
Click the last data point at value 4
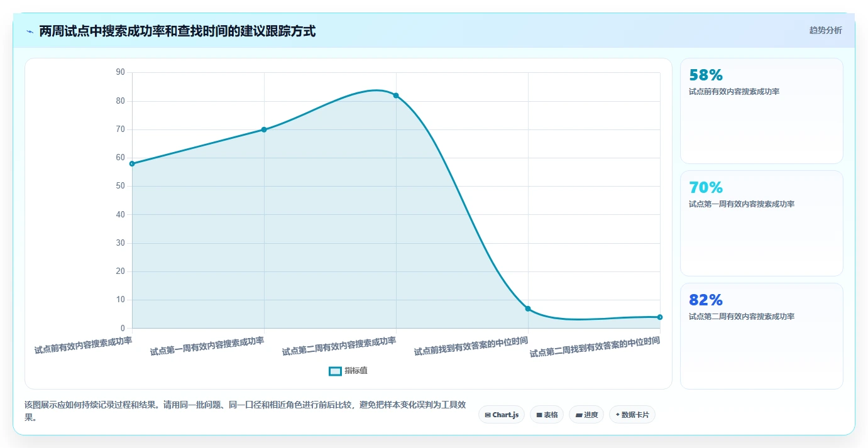pos(660,317)
